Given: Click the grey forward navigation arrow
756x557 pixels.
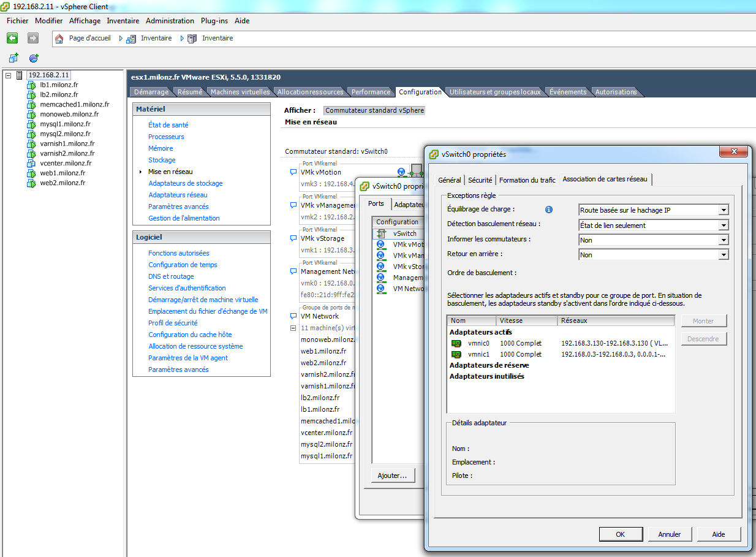Looking at the screenshot, I should coord(33,38).
